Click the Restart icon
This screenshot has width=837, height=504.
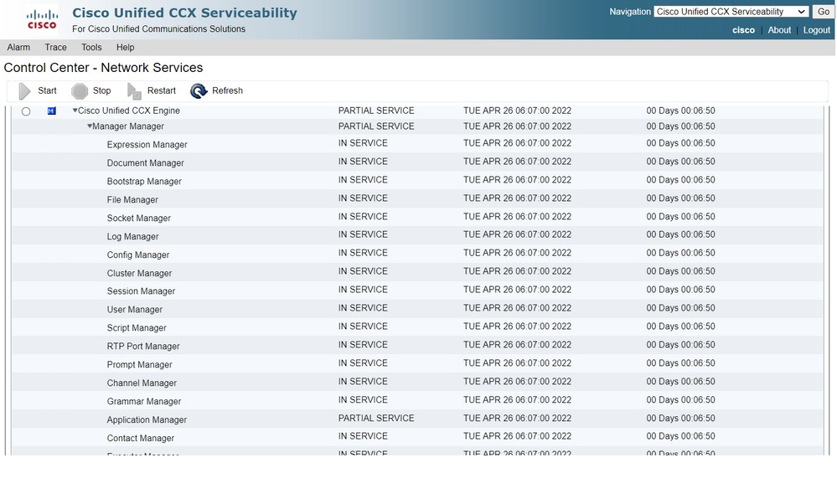pos(134,91)
